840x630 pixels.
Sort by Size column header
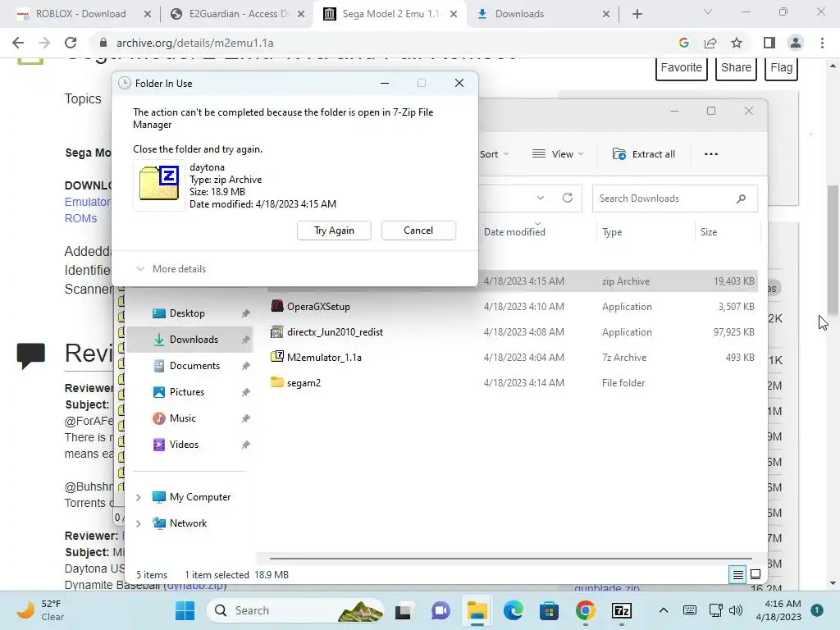708,232
